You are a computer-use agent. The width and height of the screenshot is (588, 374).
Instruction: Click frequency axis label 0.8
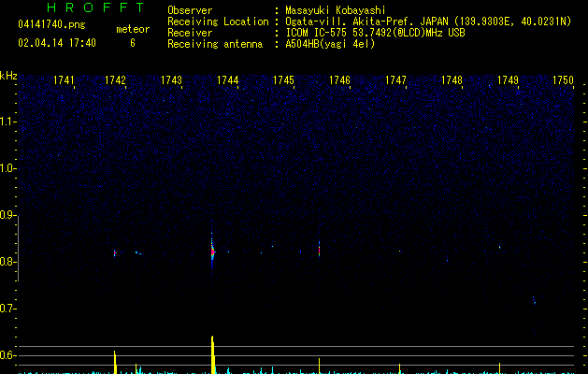pos(7,262)
